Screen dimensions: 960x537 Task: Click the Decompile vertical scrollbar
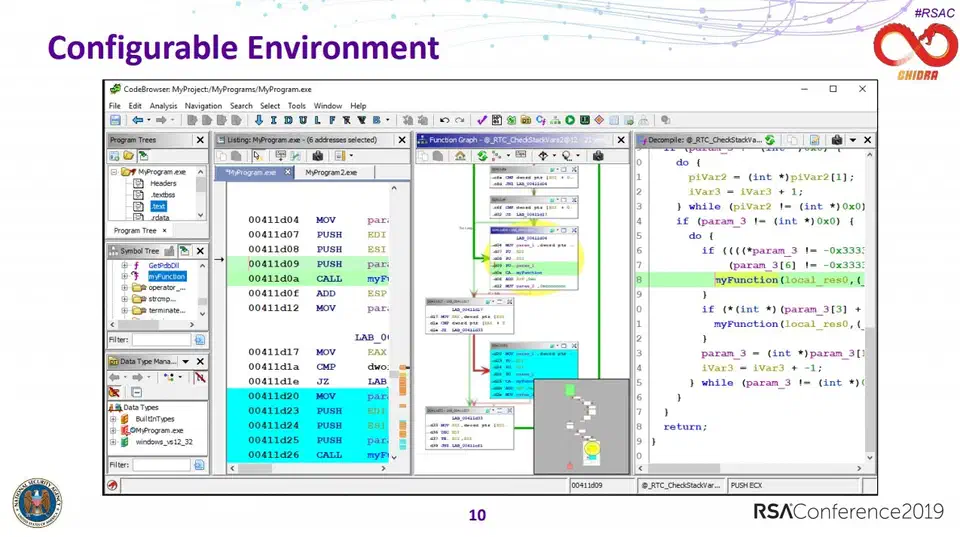pyautogui.click(x=869, y=307)
